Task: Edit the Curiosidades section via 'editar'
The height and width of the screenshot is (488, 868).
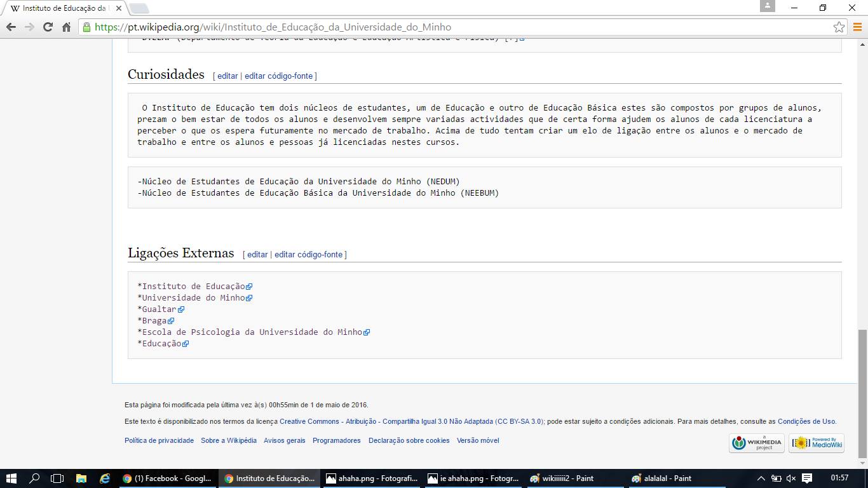Action: coord(227,76)
